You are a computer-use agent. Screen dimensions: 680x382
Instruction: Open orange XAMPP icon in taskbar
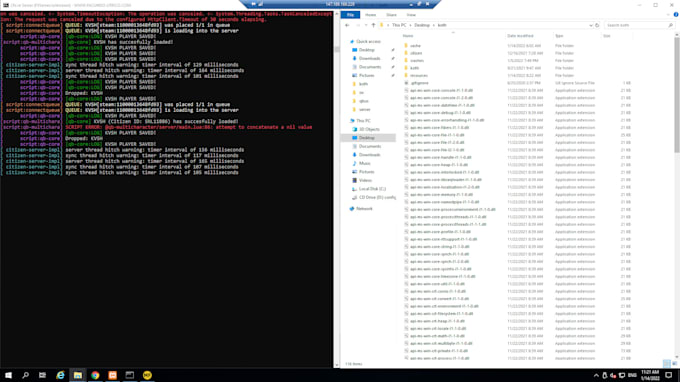coord(112,375)
